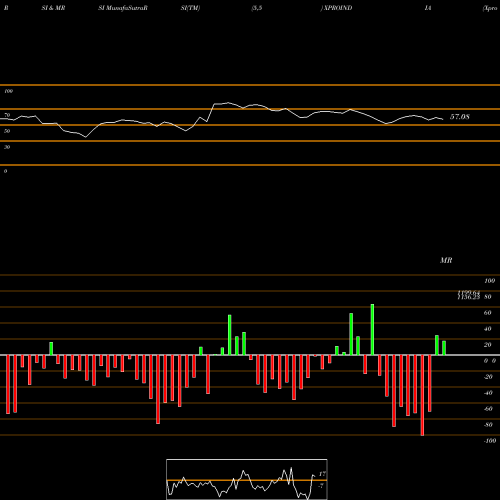
Task: Click the 'SI(TM)' header text
Action: click(190, 8)
